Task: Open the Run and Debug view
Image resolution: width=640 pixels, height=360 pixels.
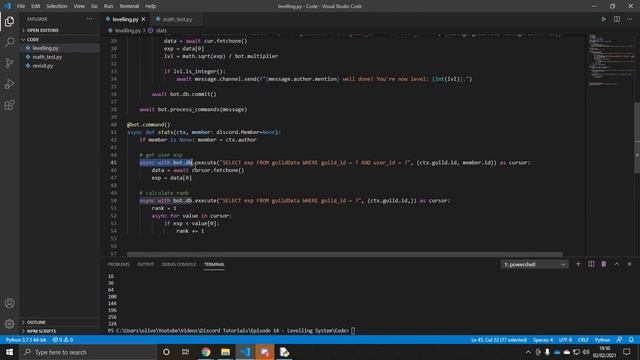Action: tap(9, 84)
